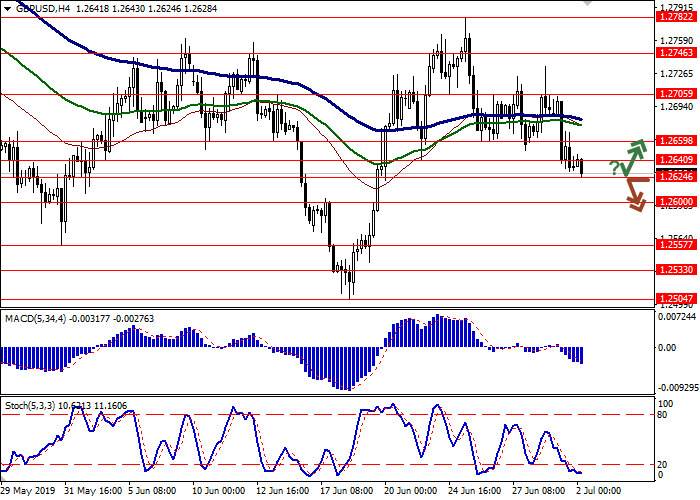Click the 1.27059 price level label
The image size is (700, 500).
[x=674, y=94]
